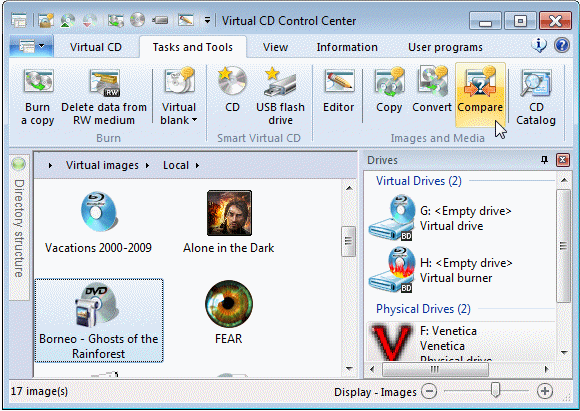
Task: Open help with question mark icon
Action: point(562,46)
